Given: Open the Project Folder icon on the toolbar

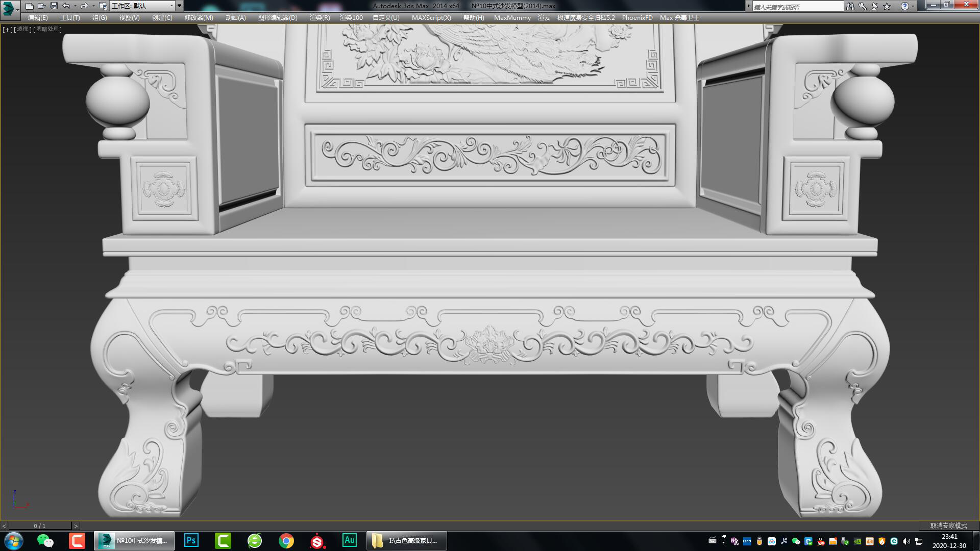Looking at the screenshot, I should click(103, 6).
